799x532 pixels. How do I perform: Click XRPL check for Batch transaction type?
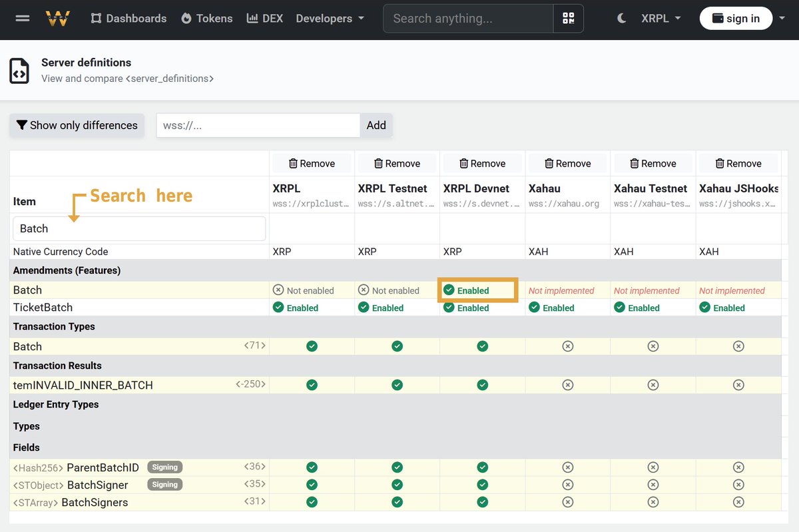(312, 346)
